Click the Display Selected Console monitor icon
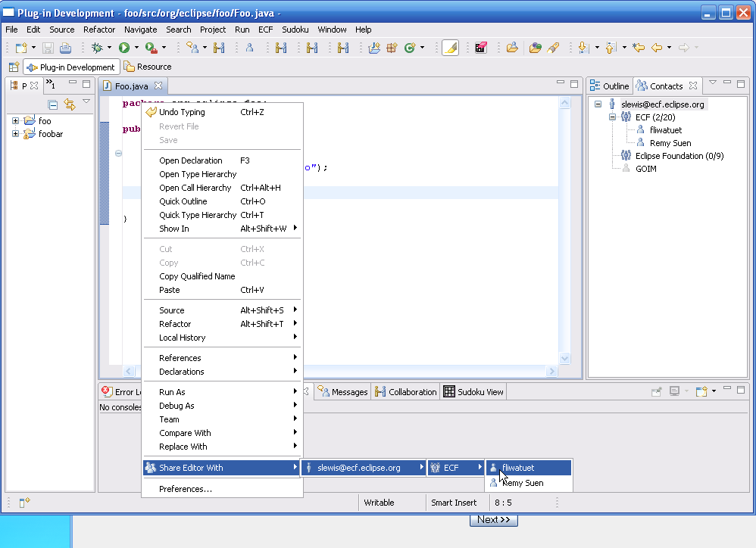 pos(674,391)
